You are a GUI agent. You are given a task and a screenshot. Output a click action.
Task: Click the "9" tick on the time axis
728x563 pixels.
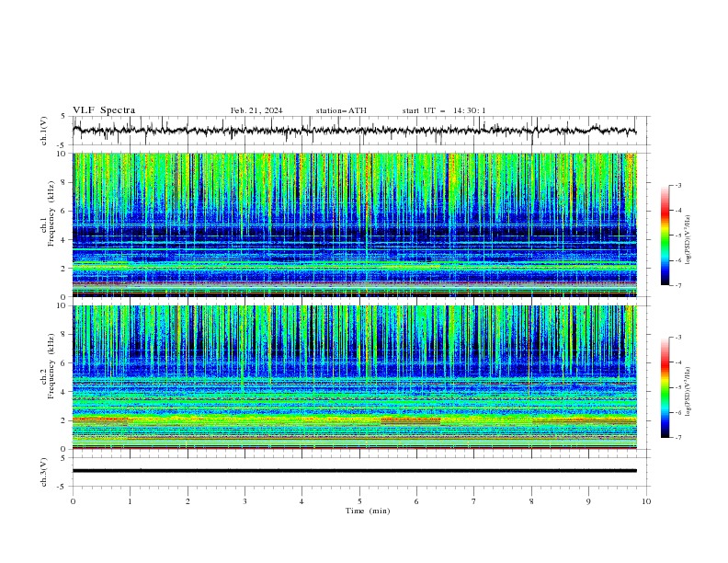click(x=588, y=501)
